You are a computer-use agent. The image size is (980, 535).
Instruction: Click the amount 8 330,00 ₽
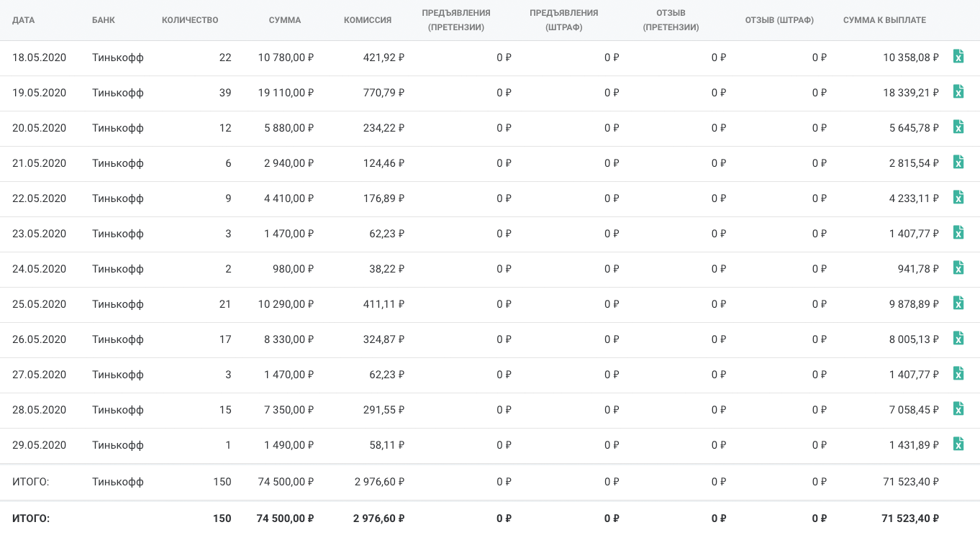click(289, 339)
